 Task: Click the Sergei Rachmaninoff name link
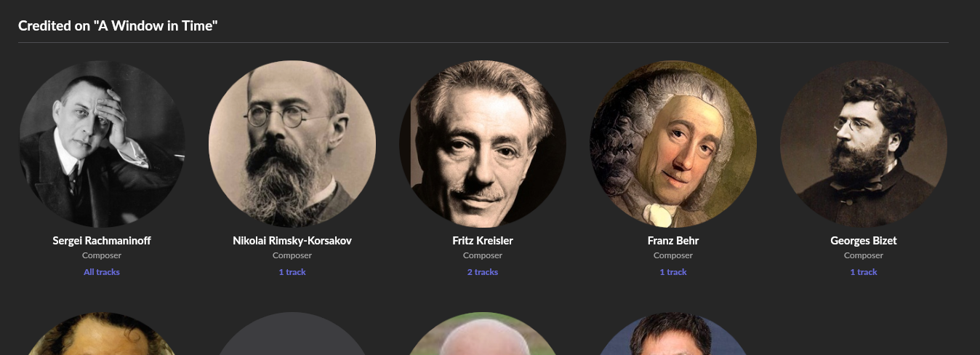pos(102,241)
